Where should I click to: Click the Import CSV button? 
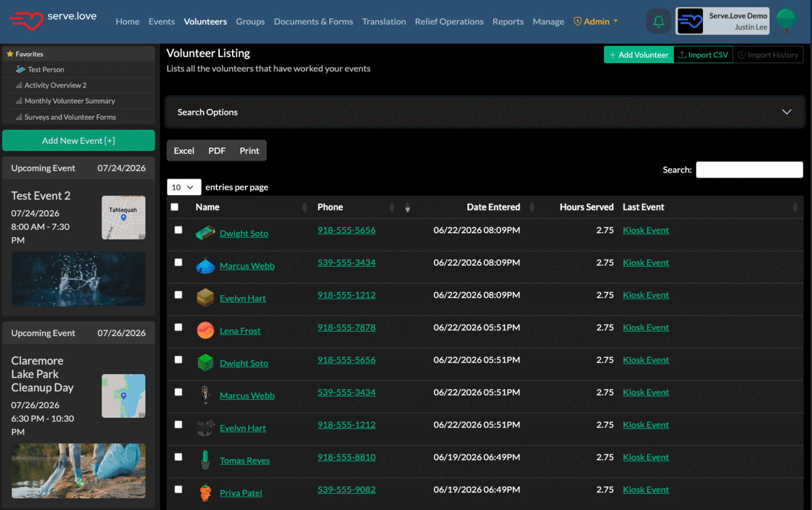703,55
